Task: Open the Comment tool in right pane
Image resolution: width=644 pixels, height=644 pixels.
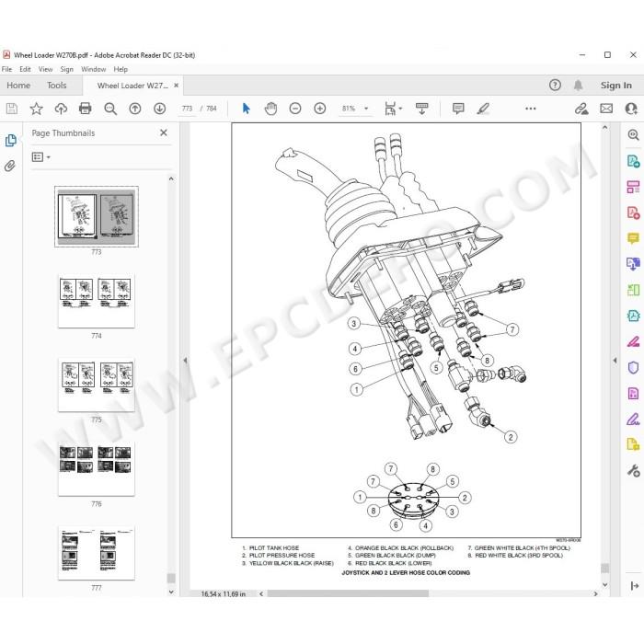Action: [x=633, y=237]
